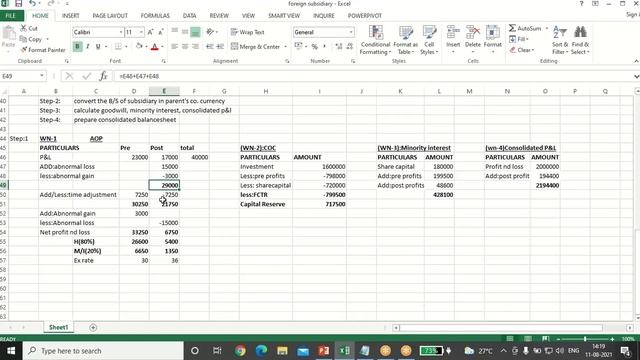This screenshot has width=640, height=360.
Task: Open PowerPoint from the taskbar
Action: [x=324, y=351]
